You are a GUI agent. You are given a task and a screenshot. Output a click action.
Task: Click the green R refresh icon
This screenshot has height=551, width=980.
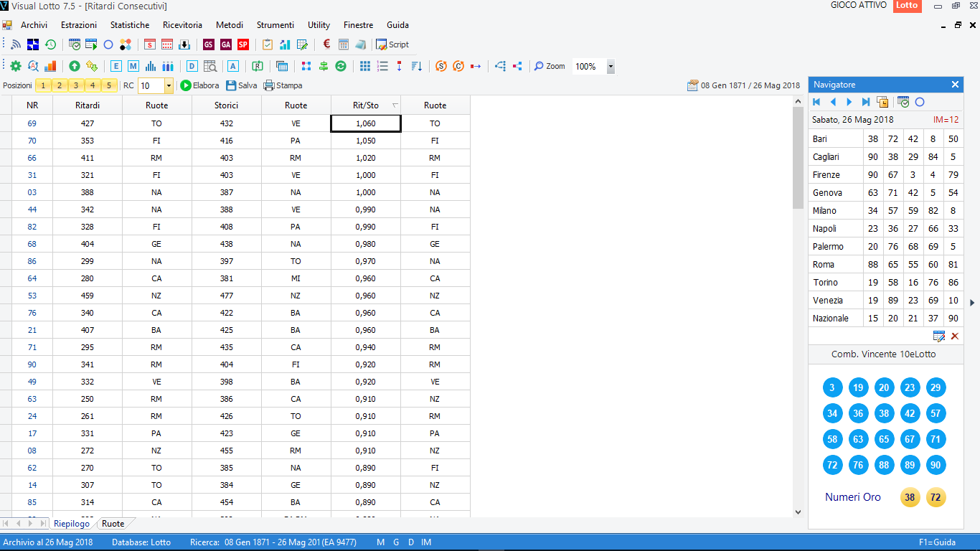pyautogui.click(x=258, y=66)
